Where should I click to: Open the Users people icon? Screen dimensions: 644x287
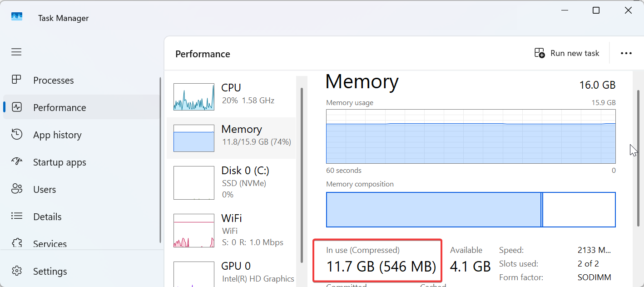(16, 189)
